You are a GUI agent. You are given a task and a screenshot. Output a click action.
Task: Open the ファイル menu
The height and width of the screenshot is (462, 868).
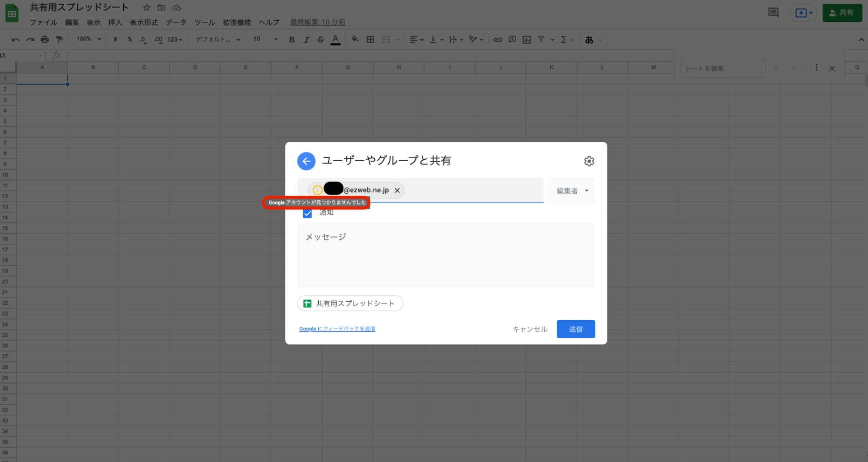(43, 22)
